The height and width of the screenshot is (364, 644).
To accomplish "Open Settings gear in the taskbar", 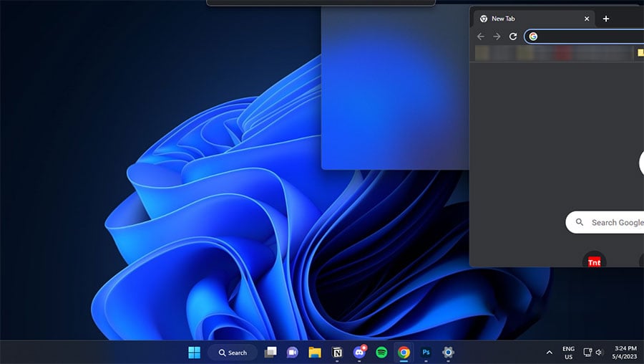I will [x=448, y=353].
